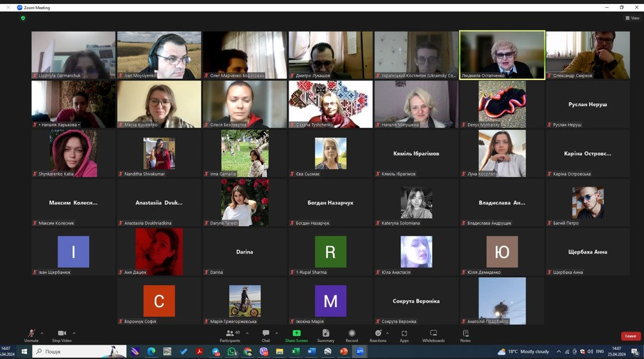Expand video options arrow beside Stop Video
The height and width of the screenshot is (359, 644).
pos(74,333)
